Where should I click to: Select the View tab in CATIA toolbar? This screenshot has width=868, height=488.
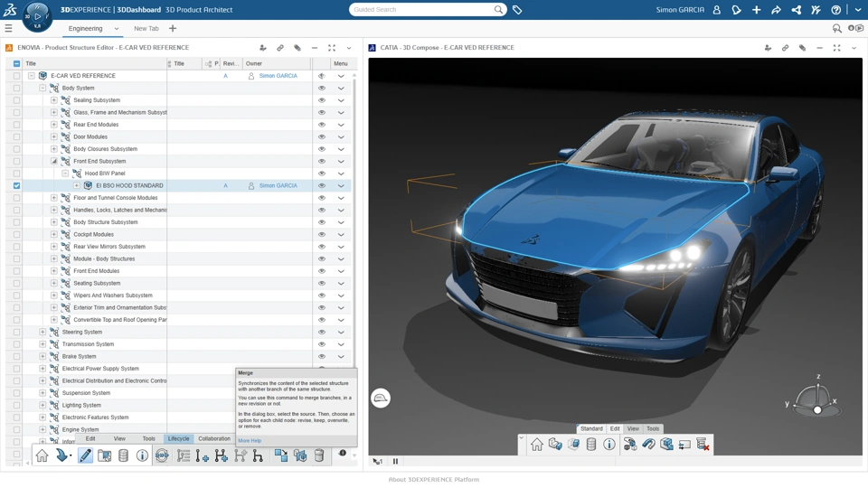(x=633, y=428)
